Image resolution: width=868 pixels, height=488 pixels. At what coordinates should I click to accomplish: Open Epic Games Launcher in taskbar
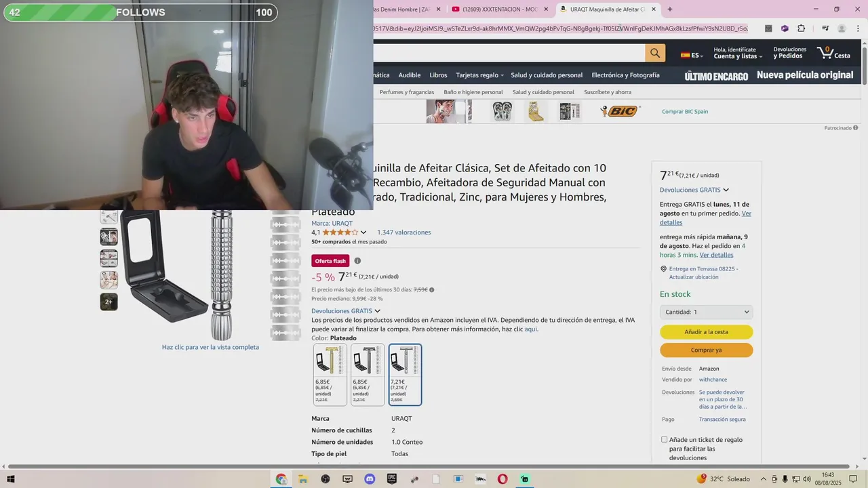point(392,479)
